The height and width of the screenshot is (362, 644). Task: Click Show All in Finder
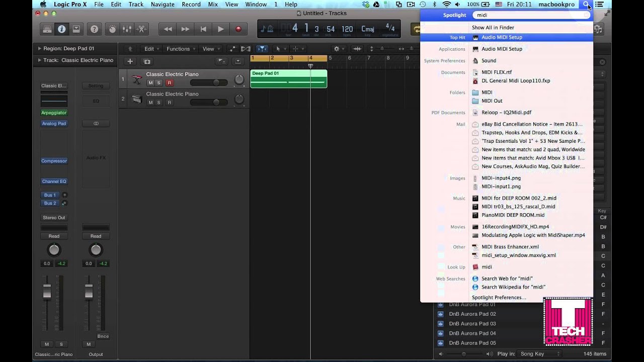pyautogui.click(x=493, y=28)
